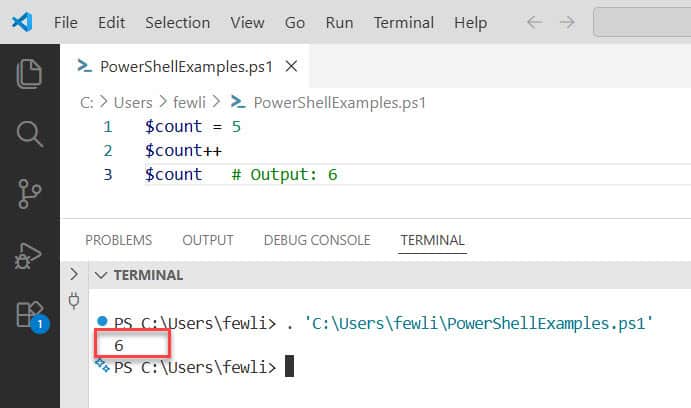Open the Explorer view in activity bar
691x408 pixels.
tap(30, 74)
